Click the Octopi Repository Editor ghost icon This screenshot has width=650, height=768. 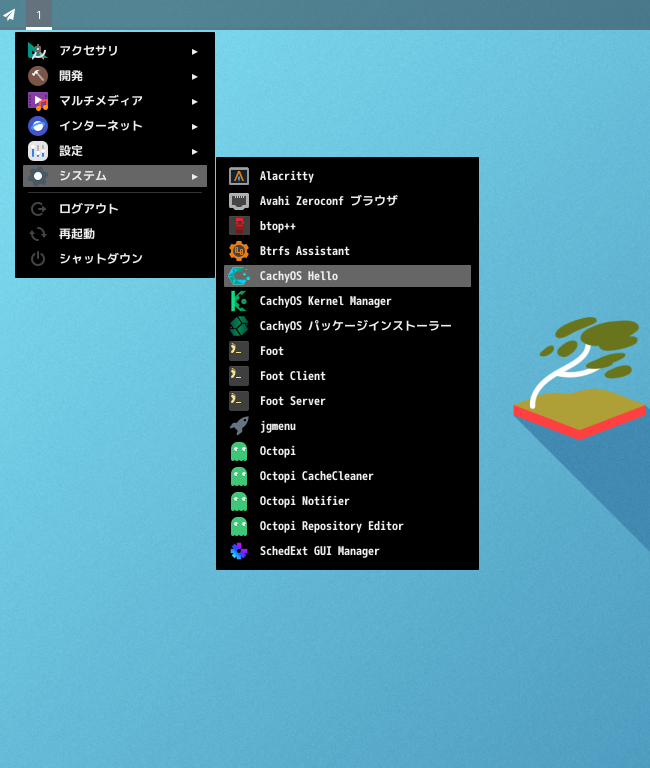[x=239, y=526]
